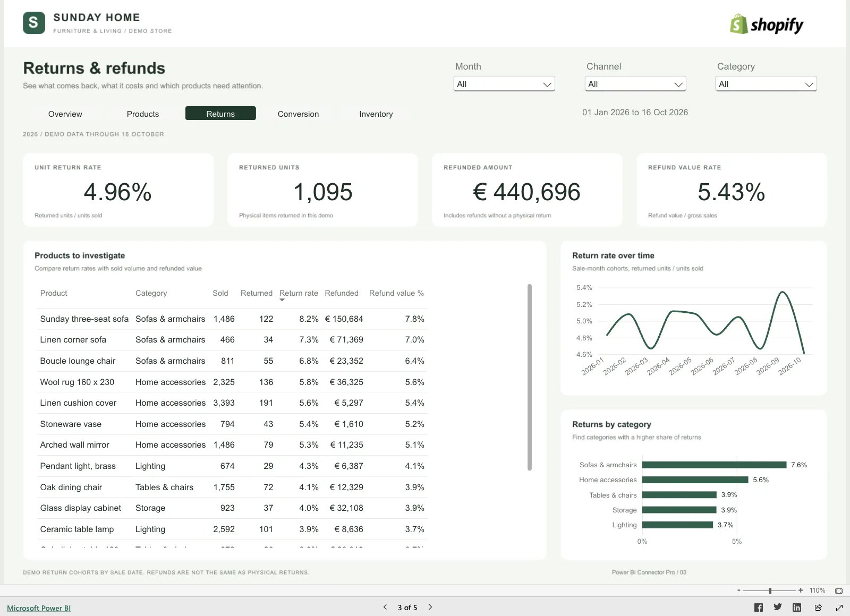Click the 4.96% unit return rate value
Image resolution: width=850 pixels, height=616 pixels.
click(118, 192)
